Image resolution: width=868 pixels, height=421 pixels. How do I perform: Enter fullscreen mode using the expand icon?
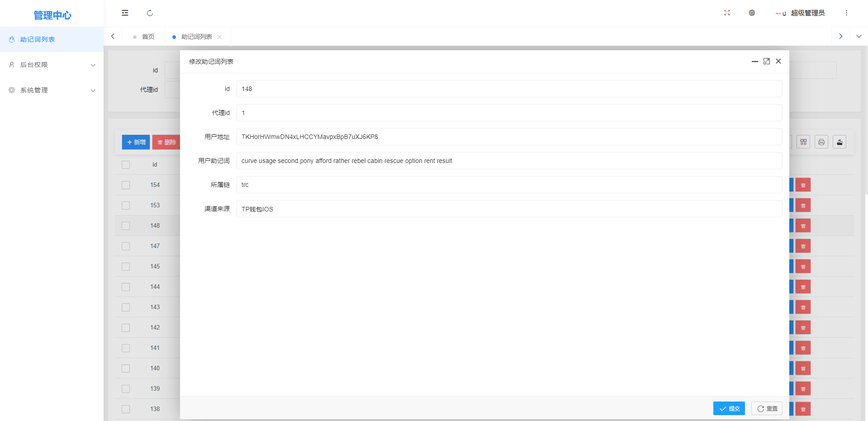click(727, 13)
